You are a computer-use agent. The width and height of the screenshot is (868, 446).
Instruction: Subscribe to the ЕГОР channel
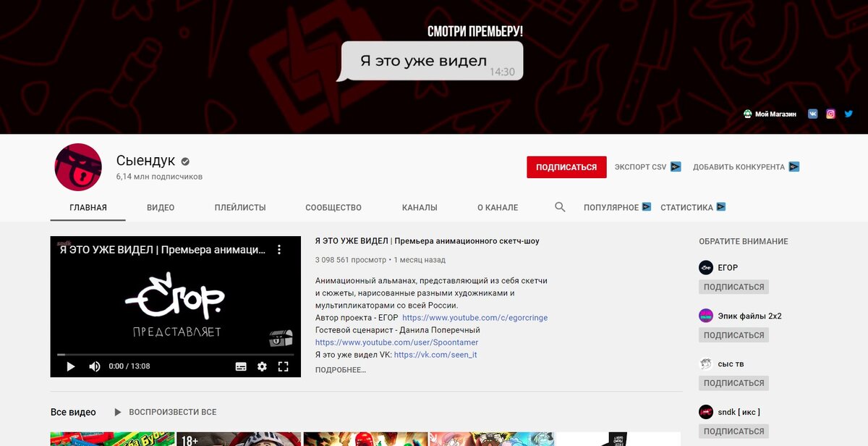click(733, 287)
